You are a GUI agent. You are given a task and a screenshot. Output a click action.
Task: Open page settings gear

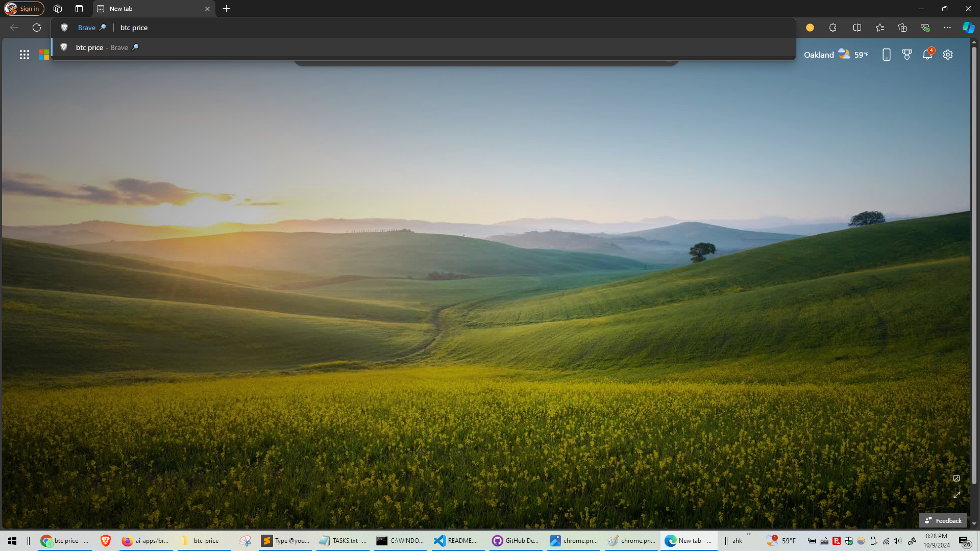click(x=948, y=55)
